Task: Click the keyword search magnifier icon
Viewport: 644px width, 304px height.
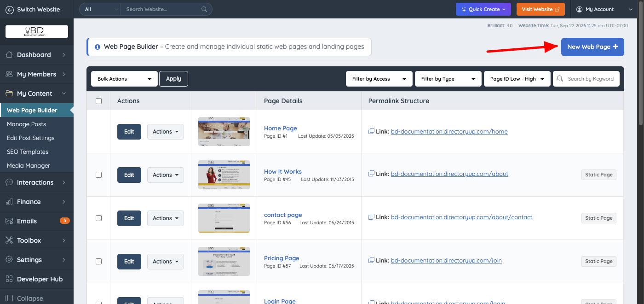Action: tap(560, 79)
